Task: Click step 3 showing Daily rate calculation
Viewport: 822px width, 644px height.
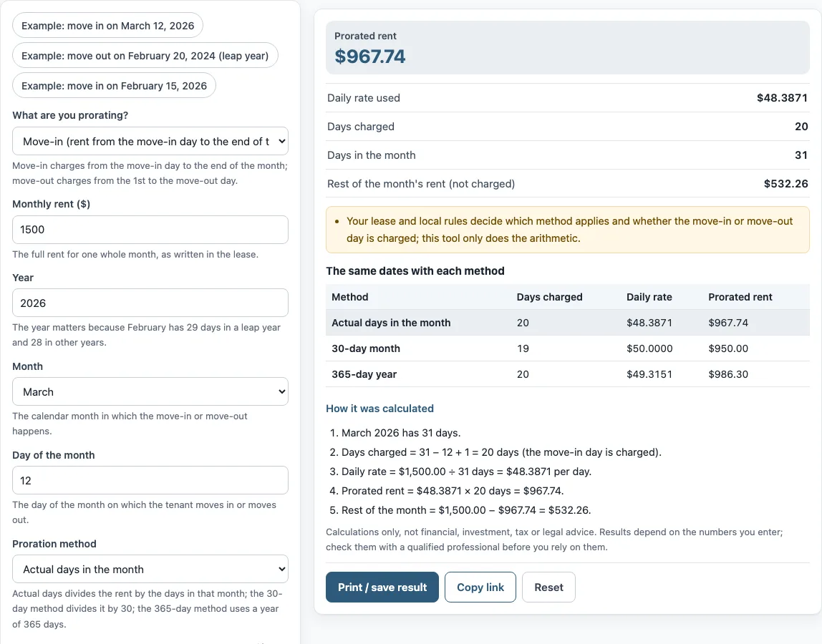Action: tap(466, 471)
